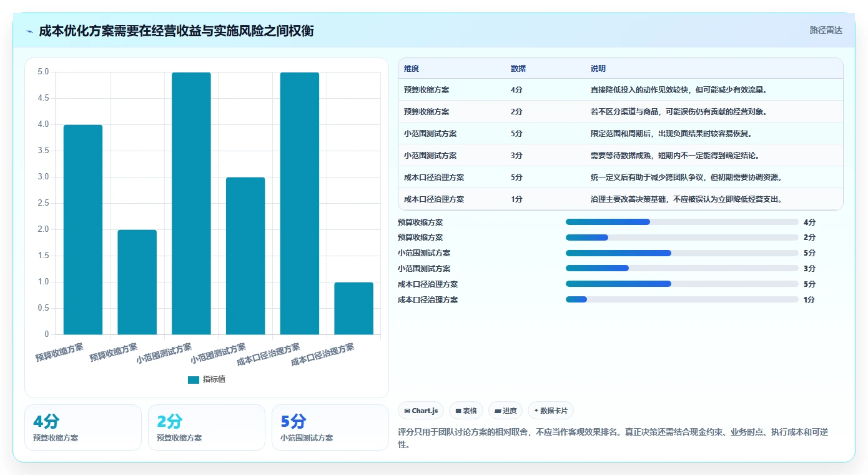Click the 小范围测试方案 3分 progress bar
The width and height of the screenshot is (868, 475).
click(x=682, y=268)
